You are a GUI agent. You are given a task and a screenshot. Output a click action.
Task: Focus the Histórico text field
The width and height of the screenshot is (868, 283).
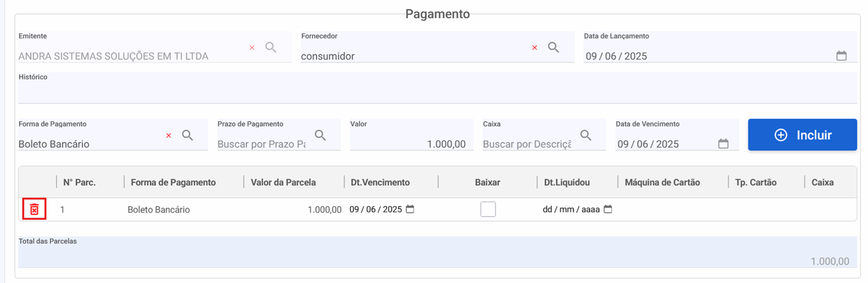[x=437, y=88]
